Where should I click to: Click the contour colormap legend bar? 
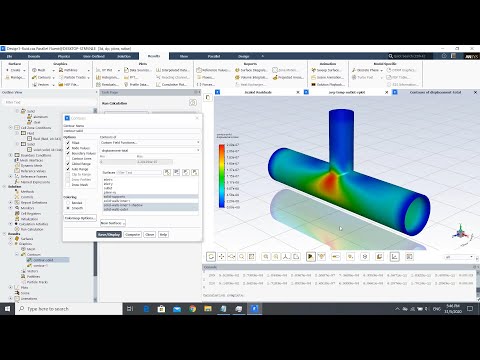tap(222, 176)
